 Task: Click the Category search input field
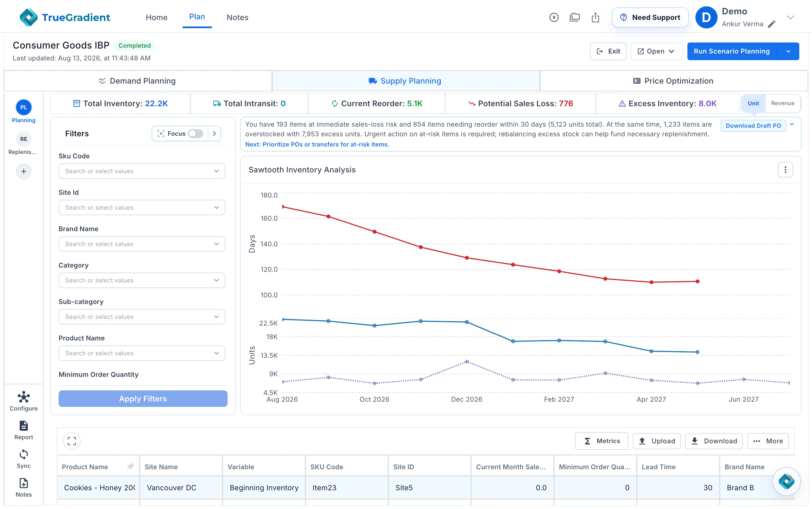coord(142,280)
